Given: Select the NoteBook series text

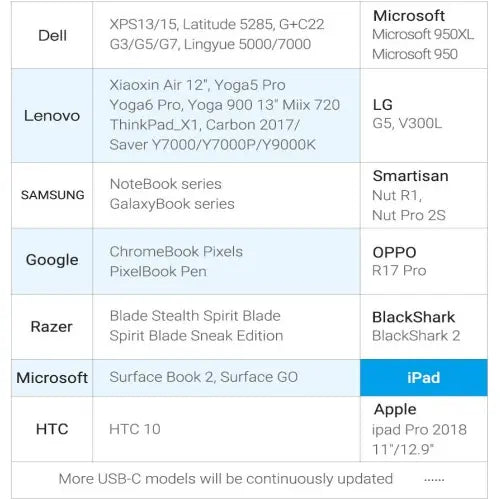Looking at the screenshot, I should tap(166, 184).
